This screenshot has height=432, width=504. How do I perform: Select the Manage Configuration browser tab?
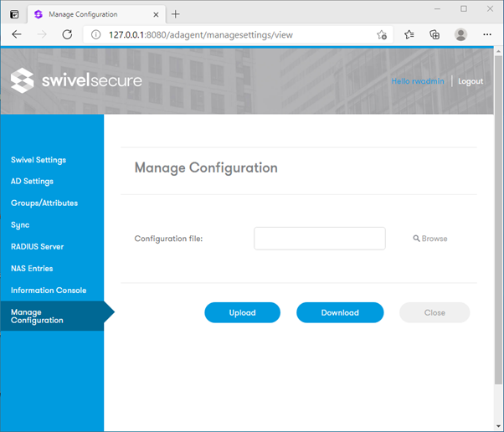tap(97, 14)
